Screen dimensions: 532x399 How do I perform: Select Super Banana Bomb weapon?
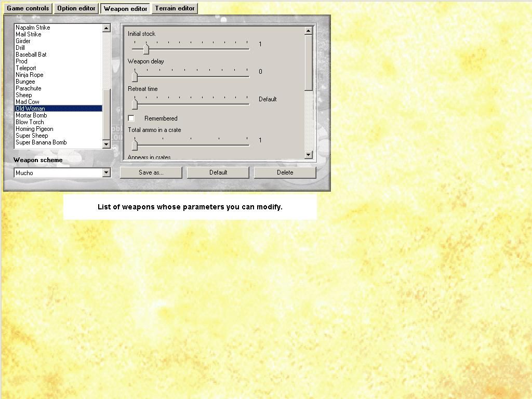pos(41,142)
